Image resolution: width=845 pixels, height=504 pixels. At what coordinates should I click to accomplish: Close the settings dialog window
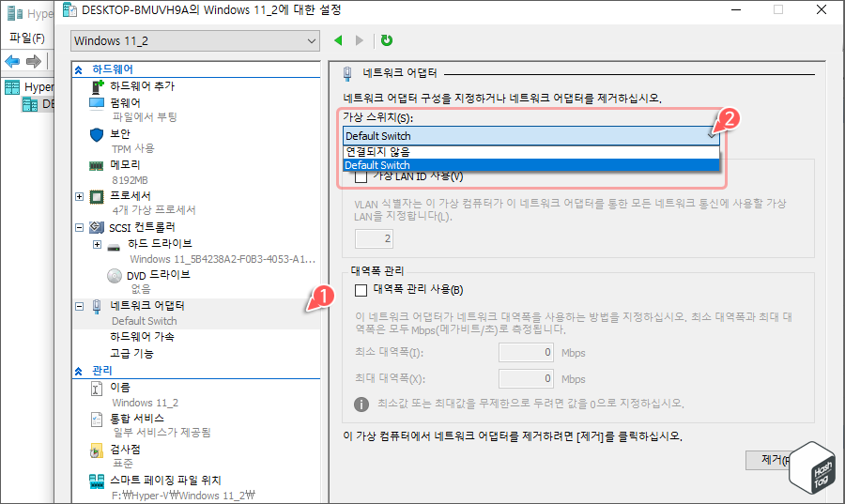coord(822,9)
